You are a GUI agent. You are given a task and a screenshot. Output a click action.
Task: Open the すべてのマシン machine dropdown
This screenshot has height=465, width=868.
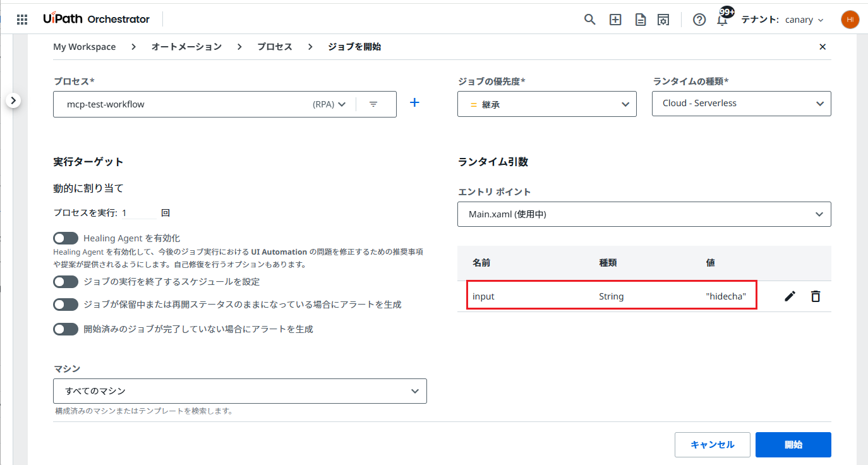(240, 391)
